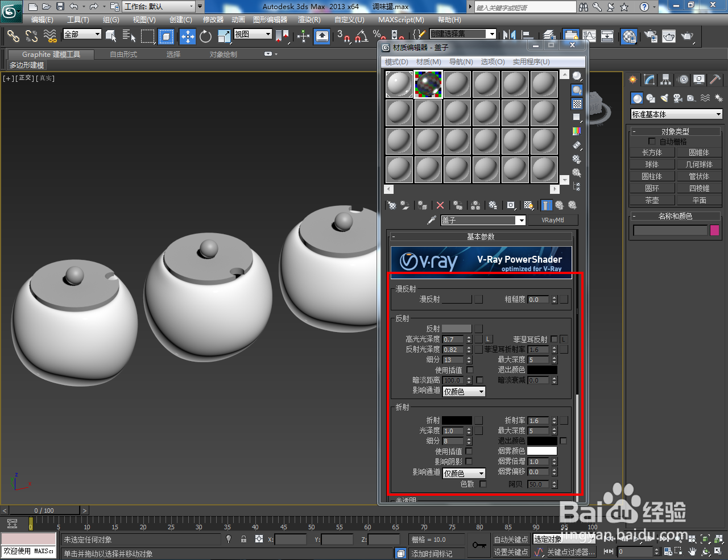Activate the Select and Scale tool
Viewport: 728px width, 560px height.
(x=224, y=36)
